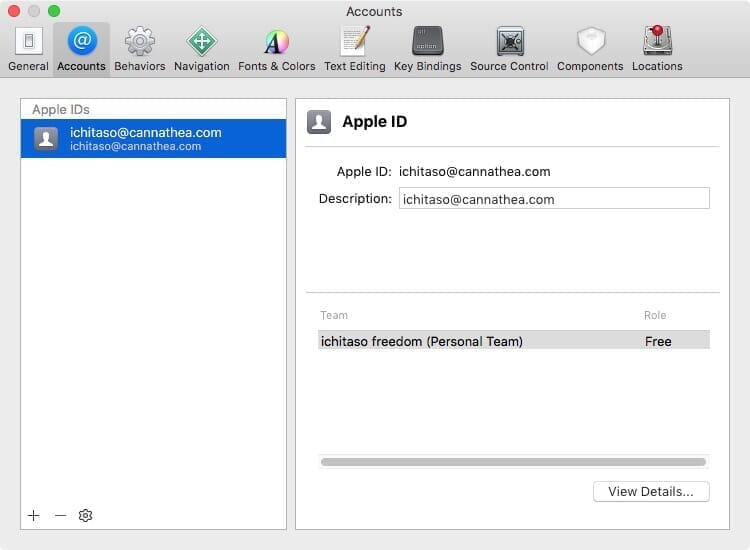The width and height of the screenshot is (750, 550).
Task: Open Fonts & Colors preferences
Action: pyautogui.click(x=276, y=49)
